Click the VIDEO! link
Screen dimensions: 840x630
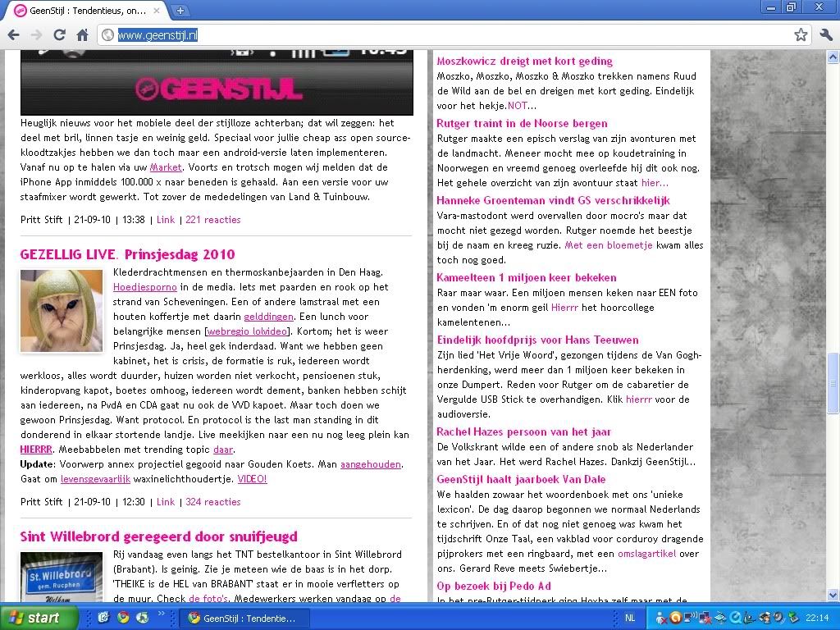253,479
